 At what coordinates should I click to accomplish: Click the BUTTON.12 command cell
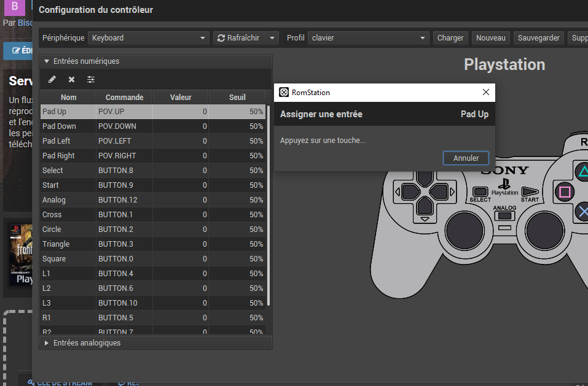(x=125, y=200)
